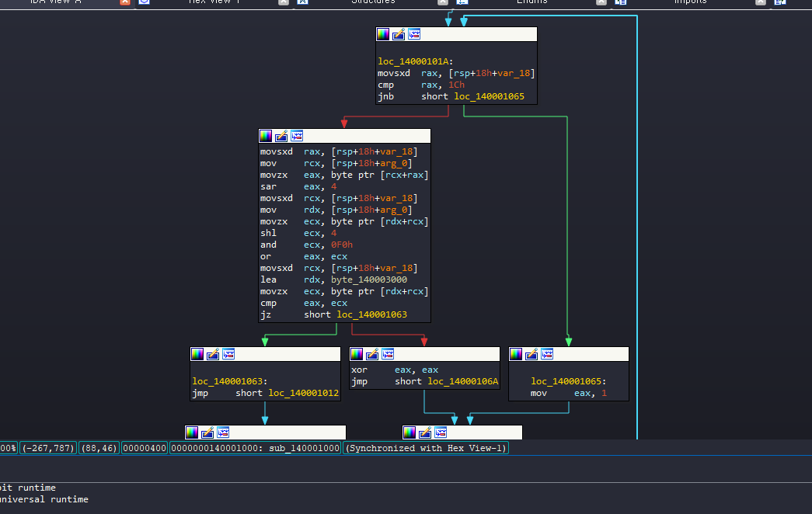Click jump target loc_140001065 in jnb line
Image resolution: width=812 pixels, height=514 pixels.
pyautogui.click(x=490, y=96)
